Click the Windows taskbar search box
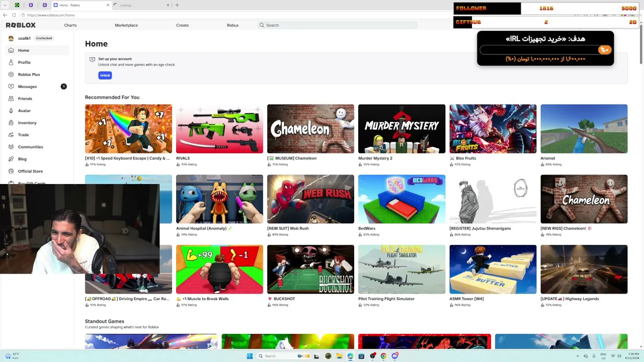The image size is (644, 362). [284, 356]
